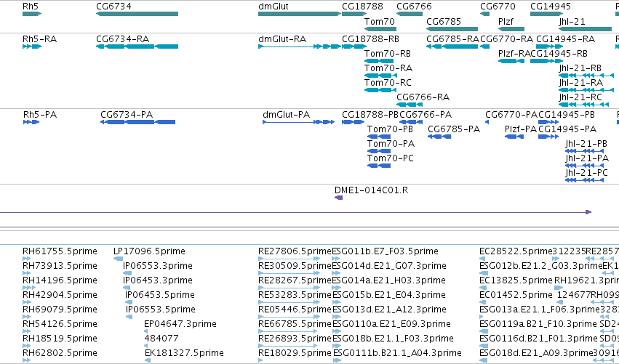Click the long purple arrow-tipped line feature

tap(296, 212)
